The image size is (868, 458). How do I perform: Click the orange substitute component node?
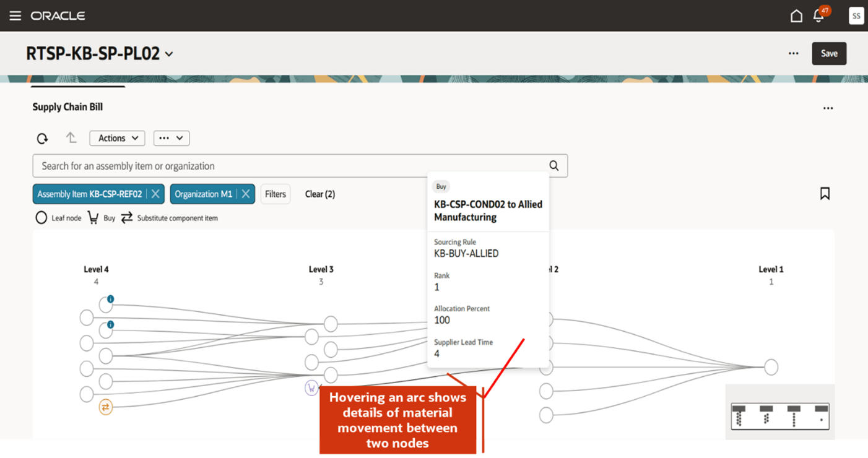tap(106, 407)
